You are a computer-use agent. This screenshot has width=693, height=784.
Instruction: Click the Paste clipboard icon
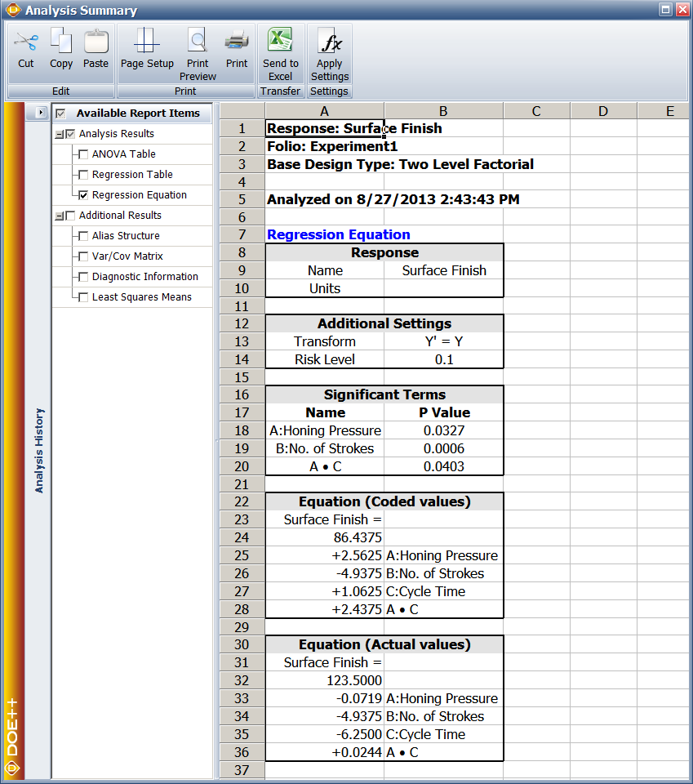tap(96, 41)
